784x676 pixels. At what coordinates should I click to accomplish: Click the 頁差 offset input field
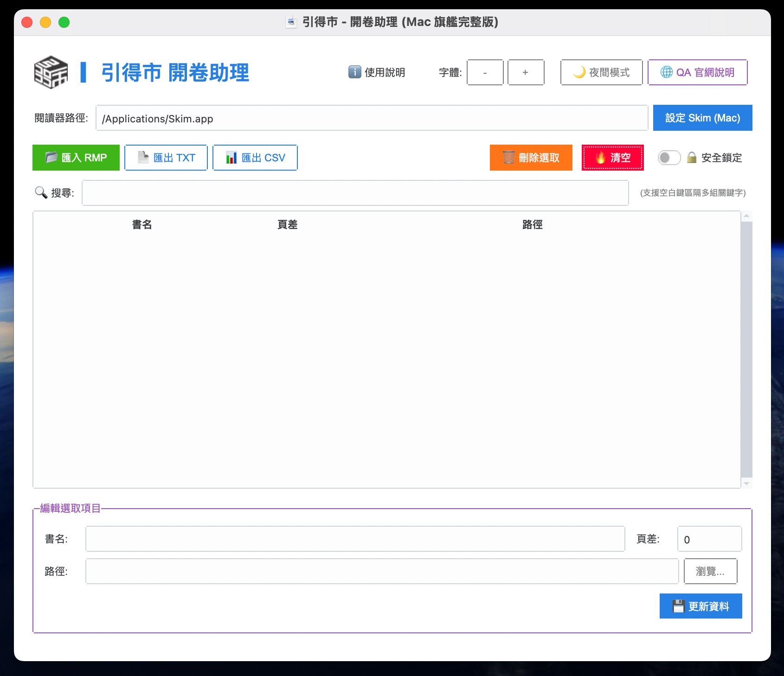[709, 539]
